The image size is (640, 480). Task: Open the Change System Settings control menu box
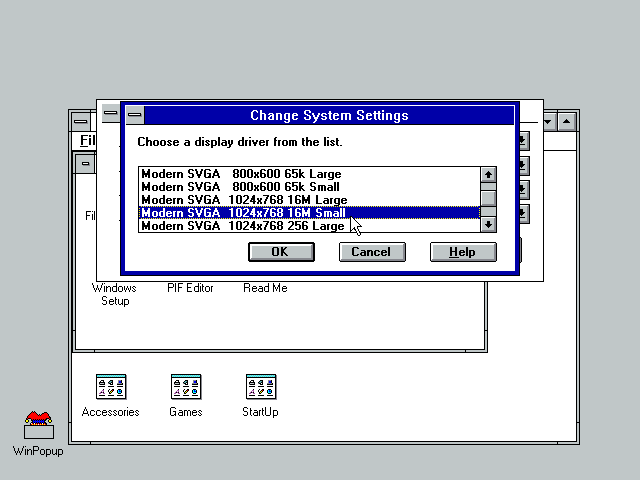point(135,115)
